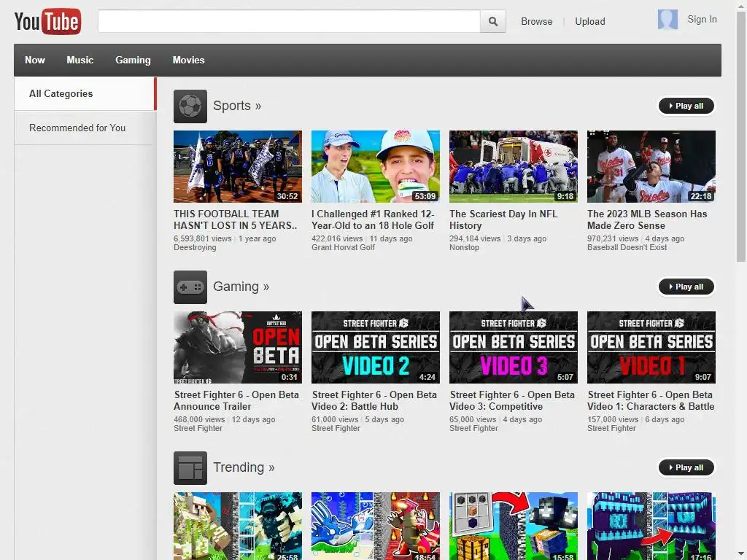747x560 pixels.
Task: Open the Gaming controller icon
Action: [190, 287]
